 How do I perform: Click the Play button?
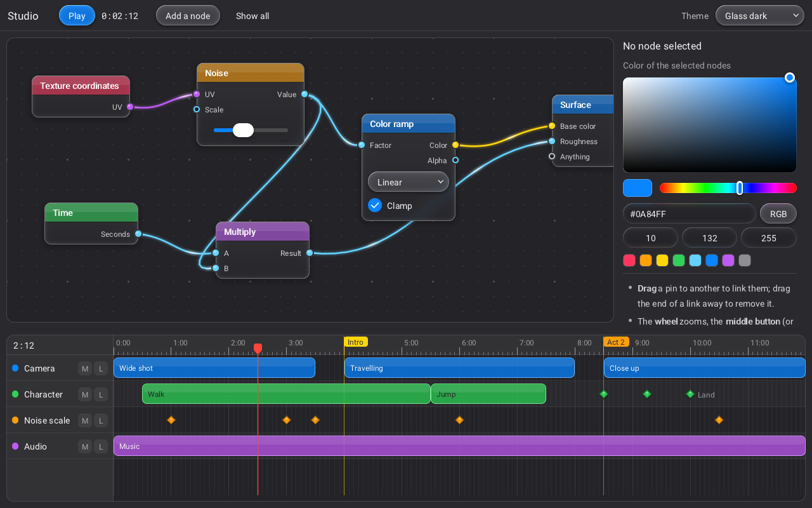click(x=77, y=16)
